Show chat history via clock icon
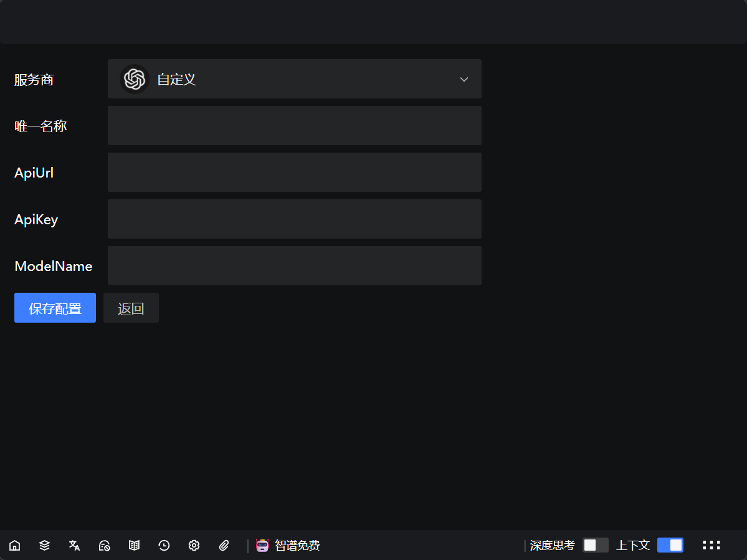The height and width of the screenshot is (560, 747). [164, 546]
